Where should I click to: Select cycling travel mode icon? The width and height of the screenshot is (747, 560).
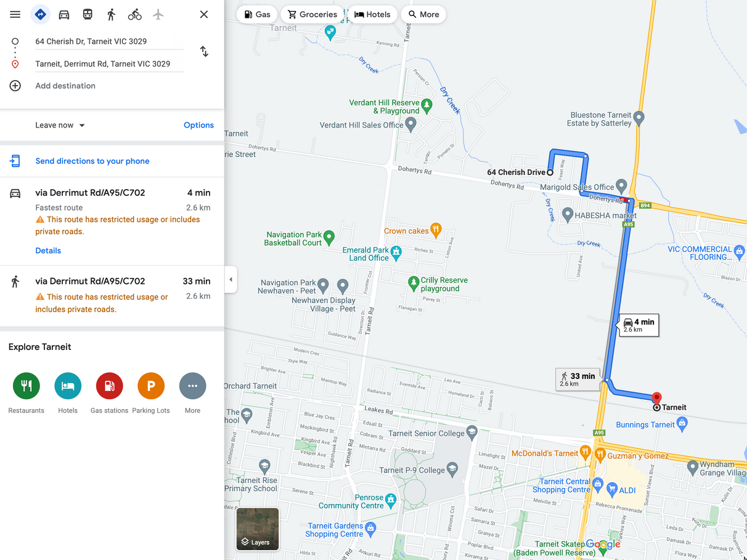coord(134,14)
